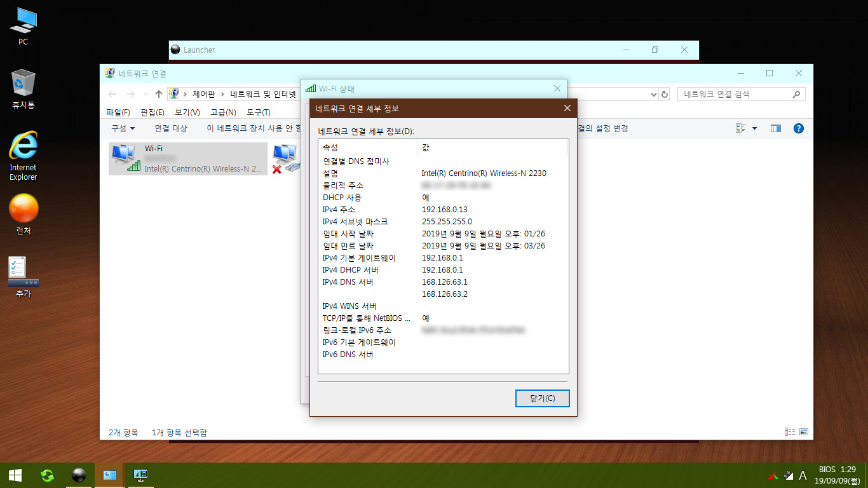This screenshot has height=488, width=868.
Task: Open the 도구(T) menu
Action: click(259, 112)
